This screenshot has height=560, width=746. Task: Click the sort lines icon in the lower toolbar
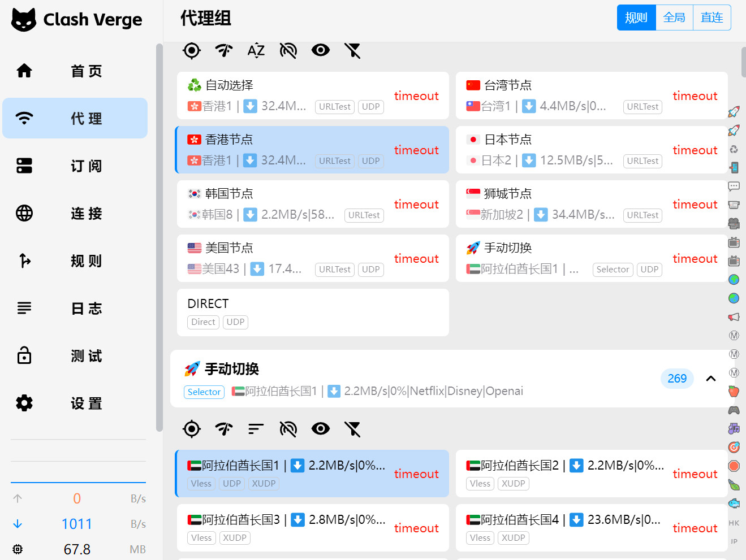[256, 429]
